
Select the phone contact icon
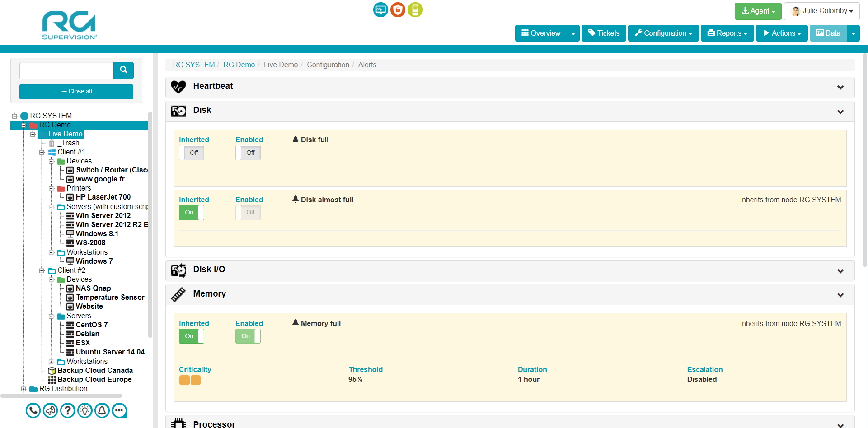coord(33,410)
